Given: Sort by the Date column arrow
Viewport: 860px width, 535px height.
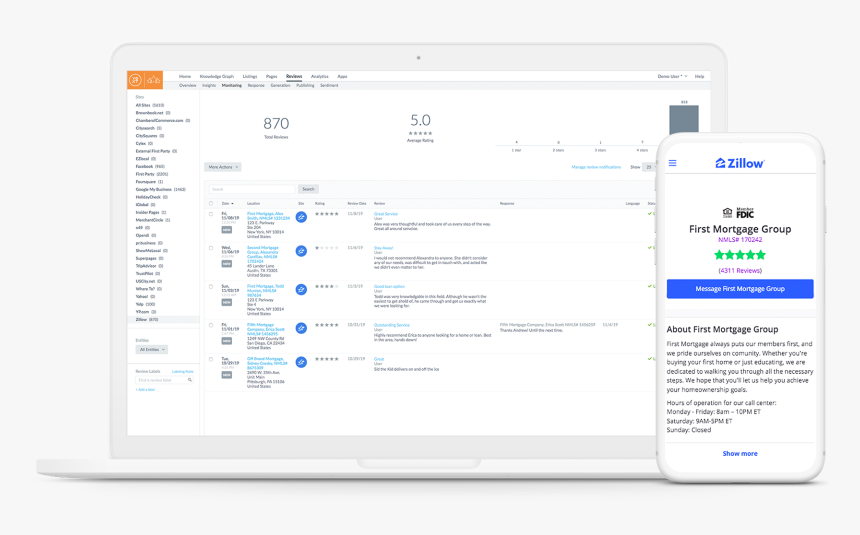Looking at the screenshot, I should 233,204.
